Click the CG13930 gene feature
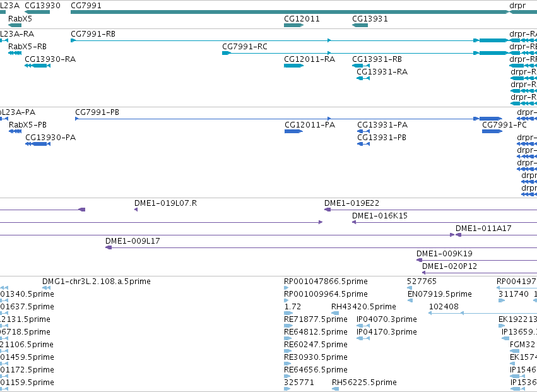Screen dimensions: 537x392 click(x=37, y=12)
